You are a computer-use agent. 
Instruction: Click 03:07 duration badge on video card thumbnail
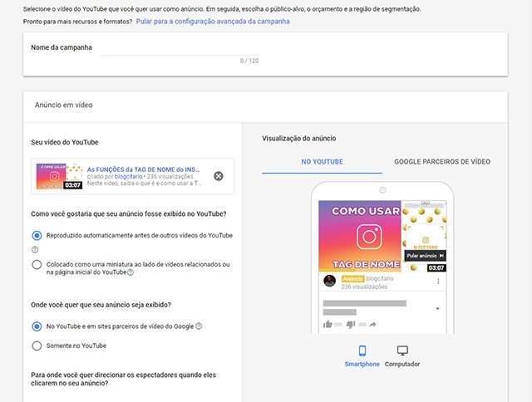(x=72, y=185)
